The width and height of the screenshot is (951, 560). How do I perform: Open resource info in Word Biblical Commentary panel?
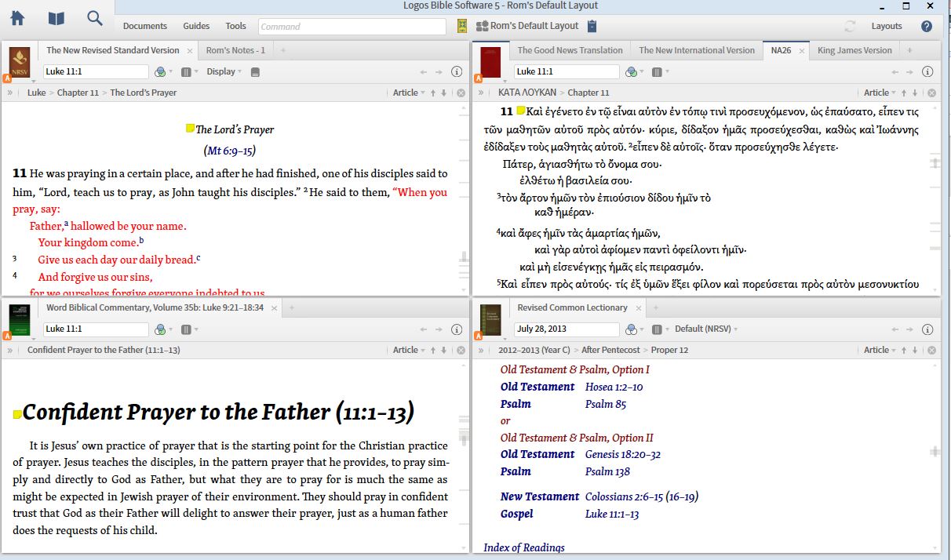(x=457, y=329)
